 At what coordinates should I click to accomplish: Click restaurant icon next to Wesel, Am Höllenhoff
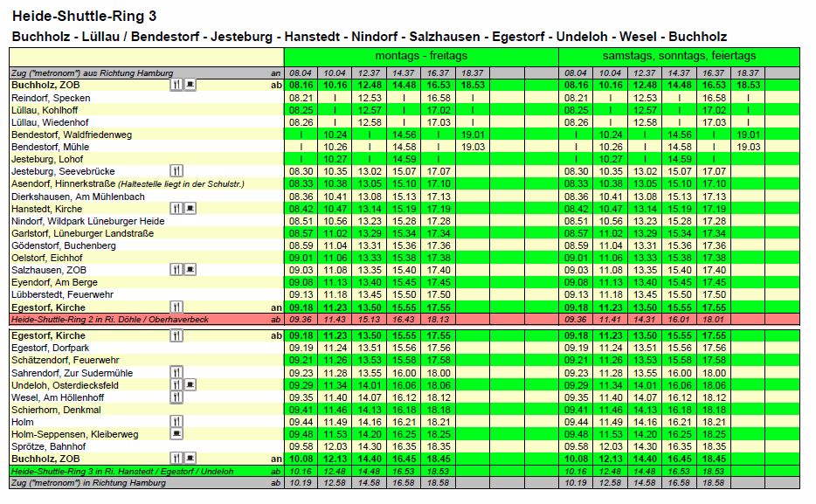pyautogui.click(x=176, y=397)
